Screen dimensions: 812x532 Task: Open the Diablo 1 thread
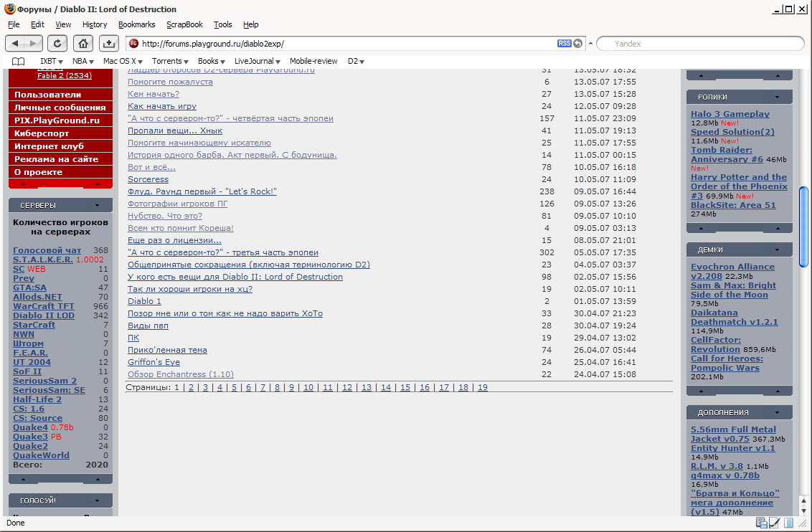point(144,301)
